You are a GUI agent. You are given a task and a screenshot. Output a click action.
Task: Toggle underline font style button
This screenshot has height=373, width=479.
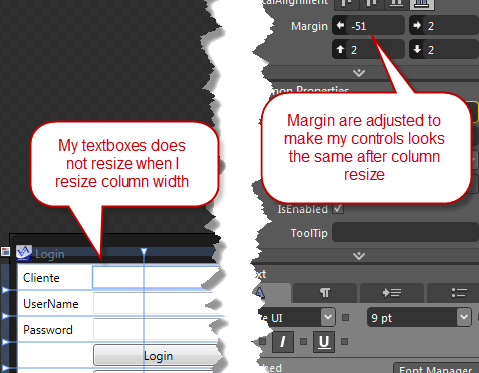pyautogui.click(x=324, y=342)
